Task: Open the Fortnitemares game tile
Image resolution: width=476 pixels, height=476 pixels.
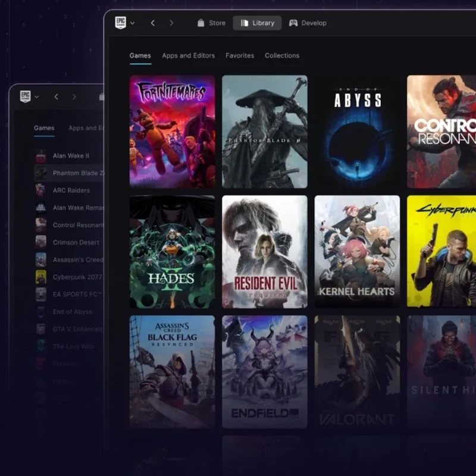Action: point(172,131)
